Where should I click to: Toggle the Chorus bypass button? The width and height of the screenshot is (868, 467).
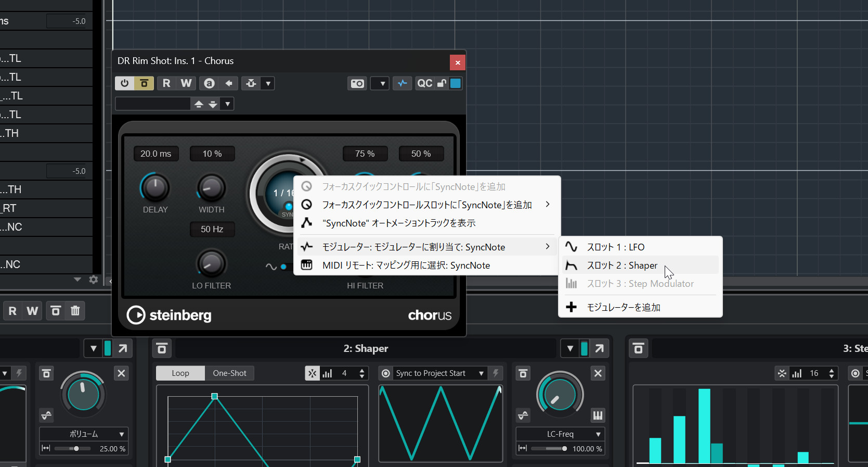(144, 83)
